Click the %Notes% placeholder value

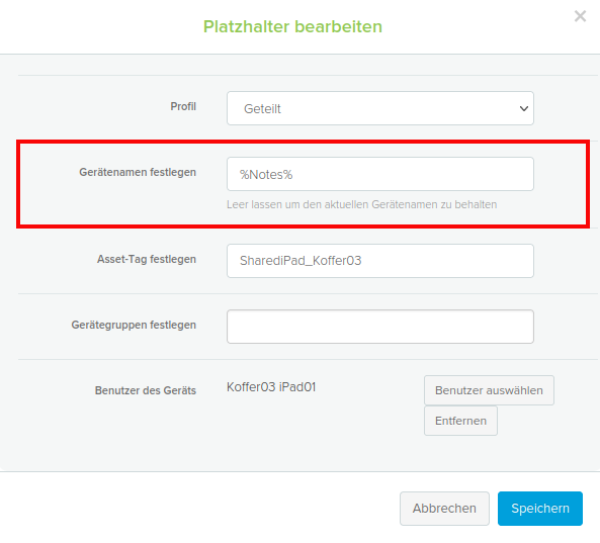[266, 175]
